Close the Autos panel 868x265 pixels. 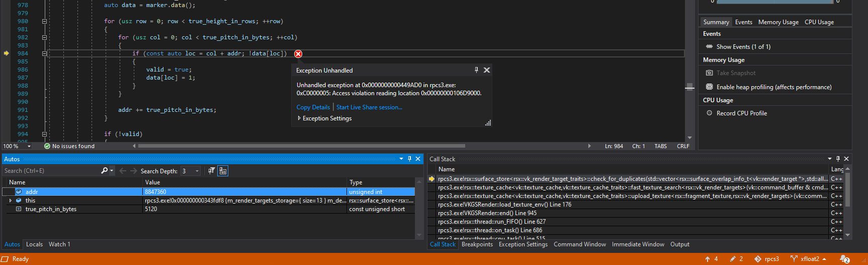[x=418, y=159]
